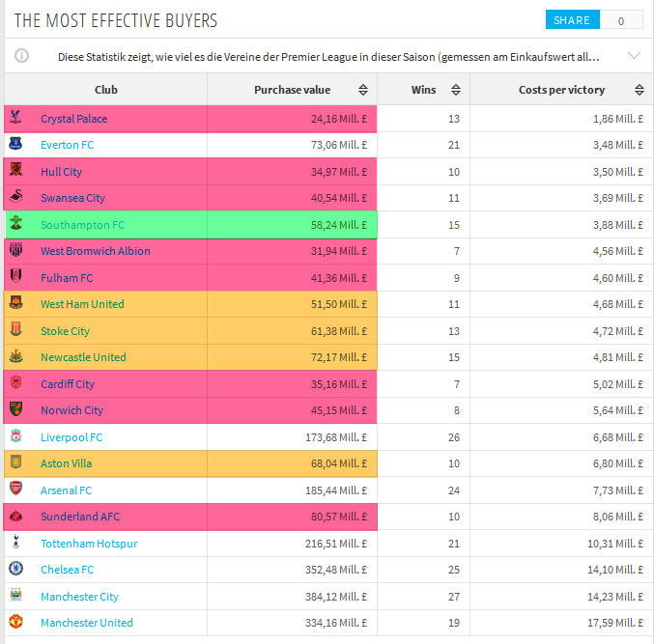Select the purchase value 24,16 Mill. £
The width and height of the screenshot is (654, 644).
[339, 119]
